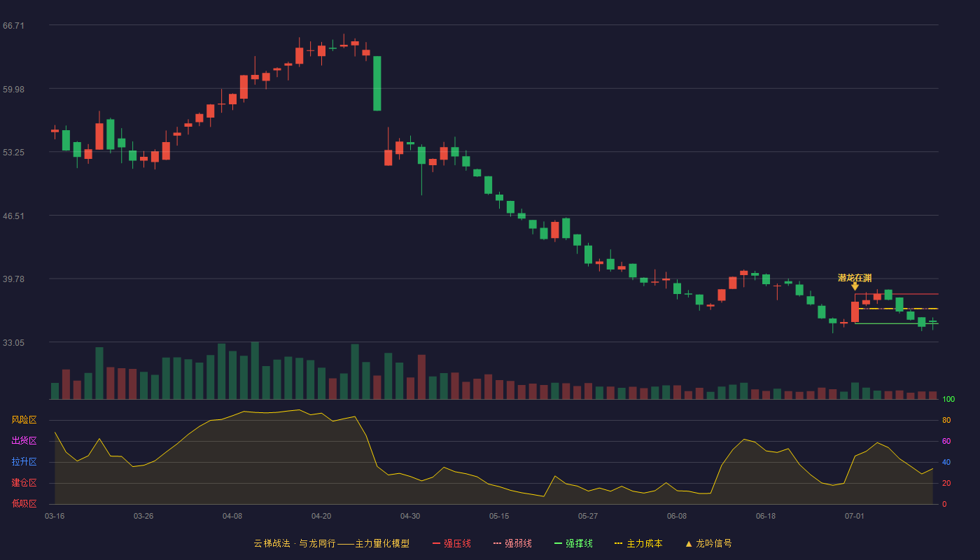Screen dimensions: 980x560
Task: Toggle the 强撑线 legend entry
Action: click(x=573, y=543)
